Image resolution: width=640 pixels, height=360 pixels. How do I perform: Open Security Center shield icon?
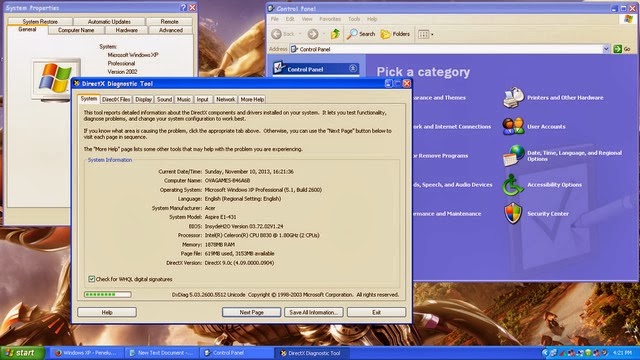pos(513,213)
